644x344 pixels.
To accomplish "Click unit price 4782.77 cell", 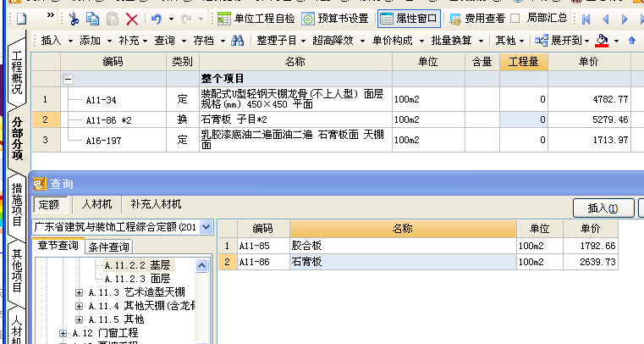I will click(589, 99).
